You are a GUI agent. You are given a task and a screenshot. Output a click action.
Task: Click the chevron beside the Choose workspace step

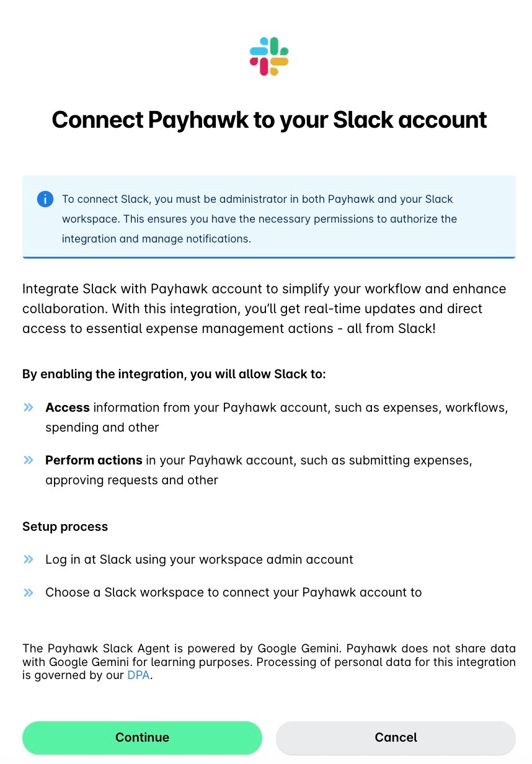click(29, 592)
